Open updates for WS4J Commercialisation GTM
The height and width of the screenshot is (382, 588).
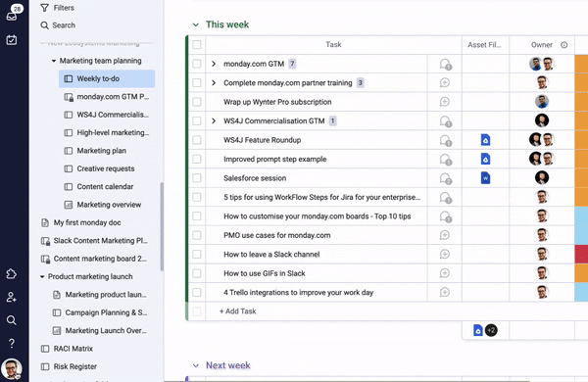point(445,121)
